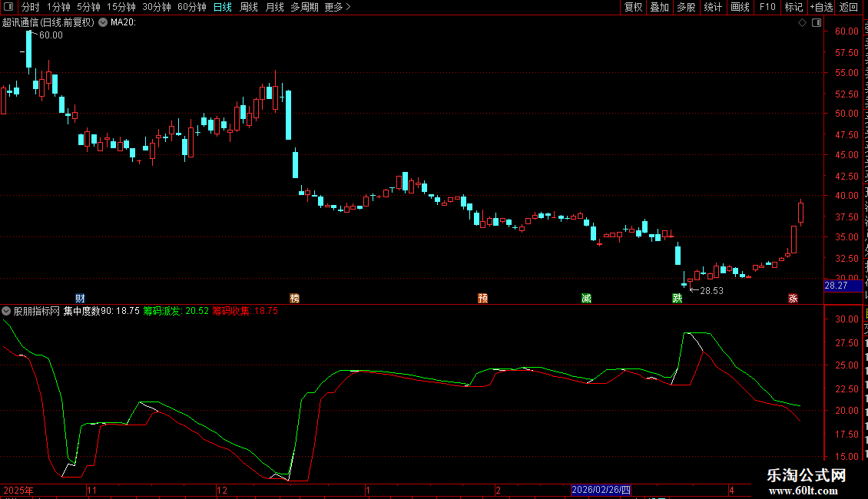This screenshot has height=499, width=868.
Task: Expand the 更多 periods menu
Action: [x=337, y=7]
